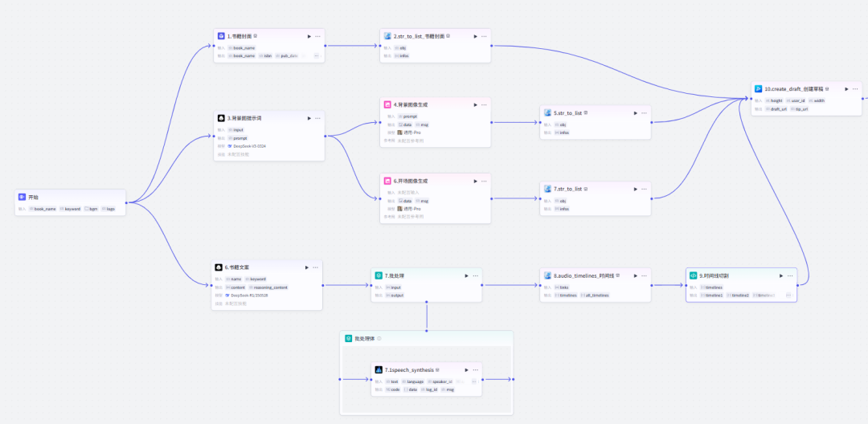Click the output port of 开始 node
Screen dimensions: 868x424
[126, 202]
